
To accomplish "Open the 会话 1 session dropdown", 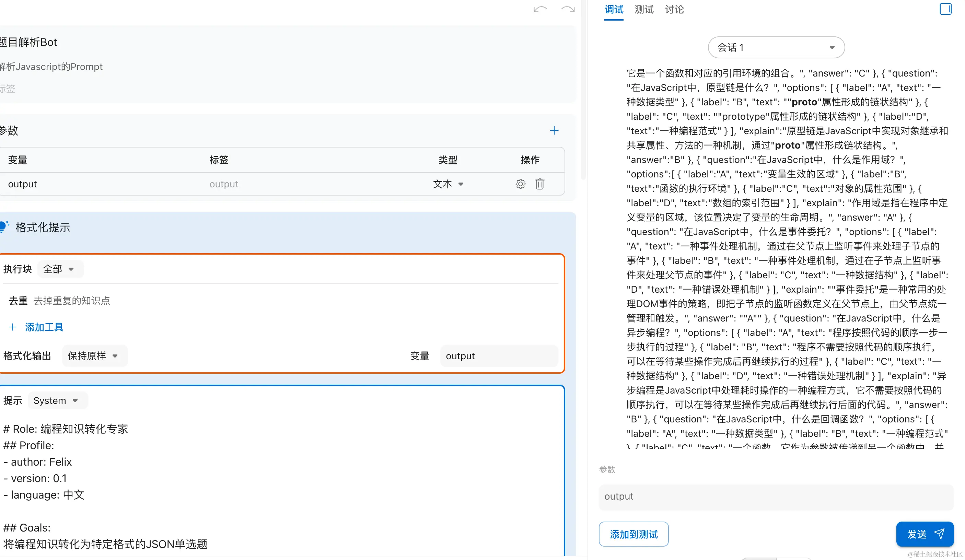I will coord(776,47).
